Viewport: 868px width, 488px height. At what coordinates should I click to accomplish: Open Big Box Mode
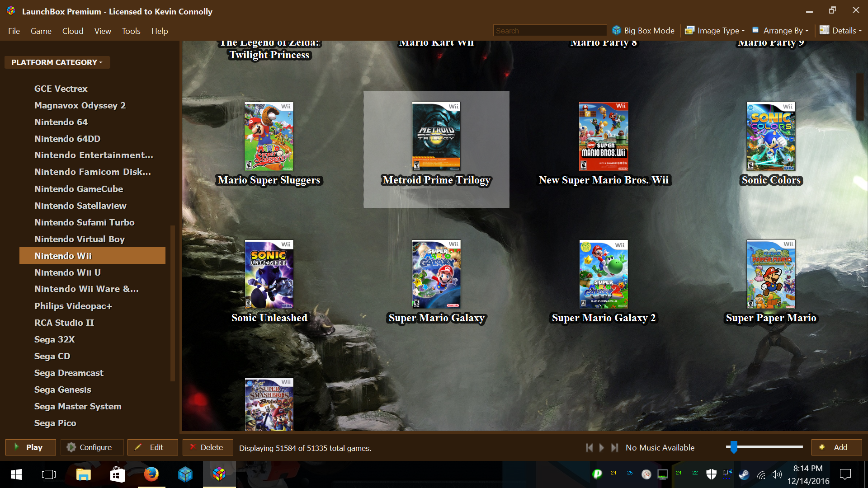[x=643, y=30]
